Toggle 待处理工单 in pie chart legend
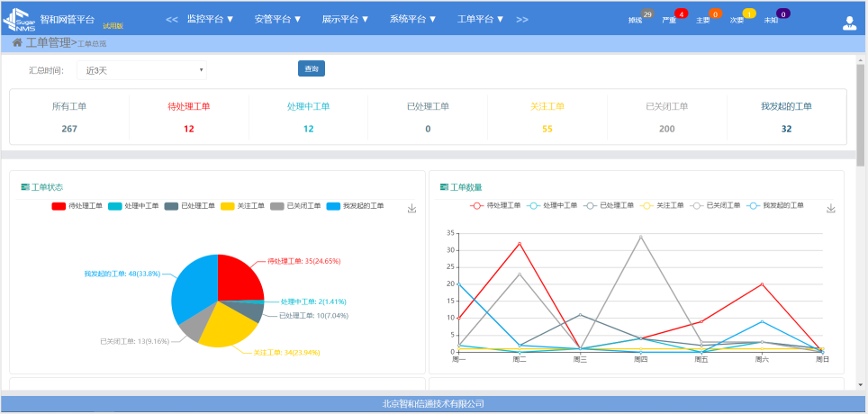Screen dimensions: 868x414 point(77,206)
